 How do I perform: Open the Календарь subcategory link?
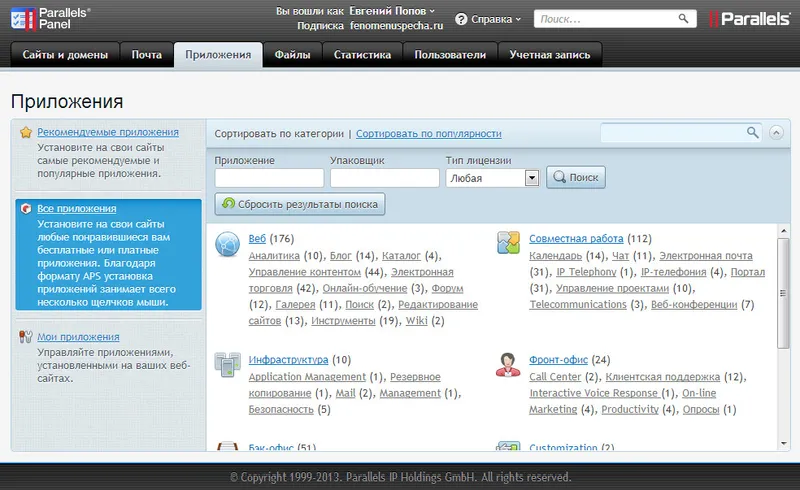pyautogui.click(x=555, y=256)
